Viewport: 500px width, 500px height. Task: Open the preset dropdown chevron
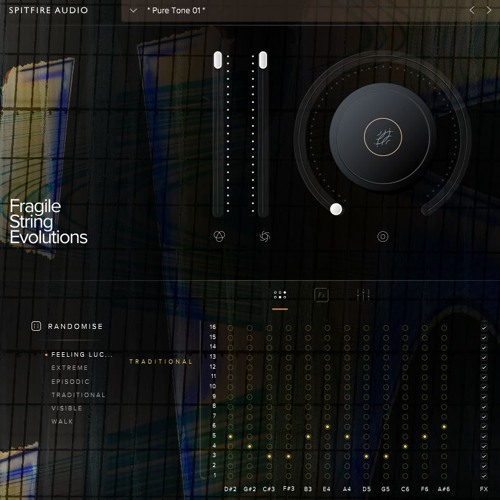tap(133, 11)
